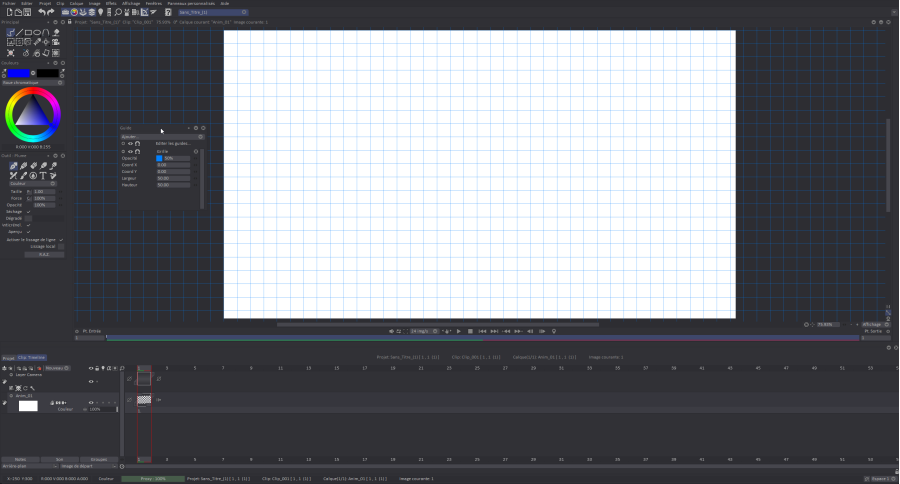The height and width of the screenshot is (484, 900).
Task: Open the Calque menu
Action: pos(76,3)
